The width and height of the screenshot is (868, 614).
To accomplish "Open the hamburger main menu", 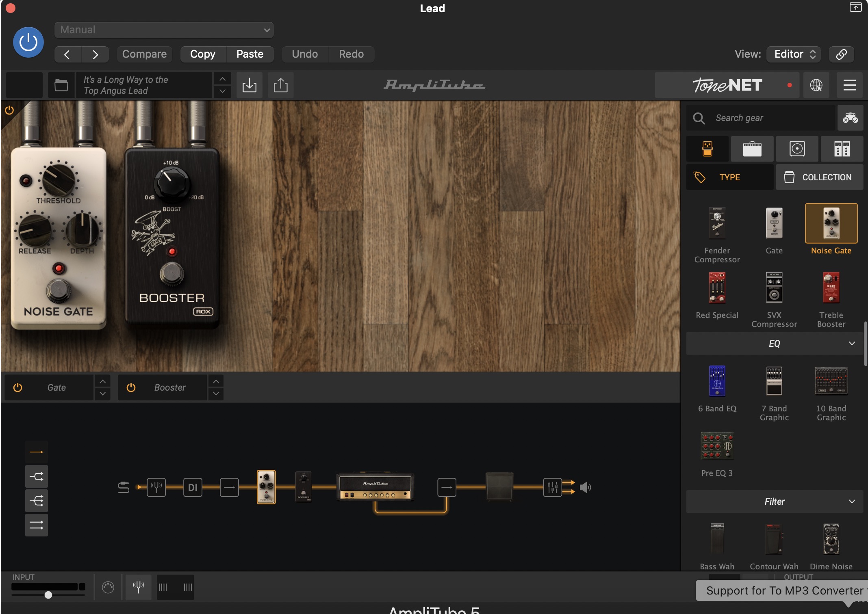I will [849, 85].
